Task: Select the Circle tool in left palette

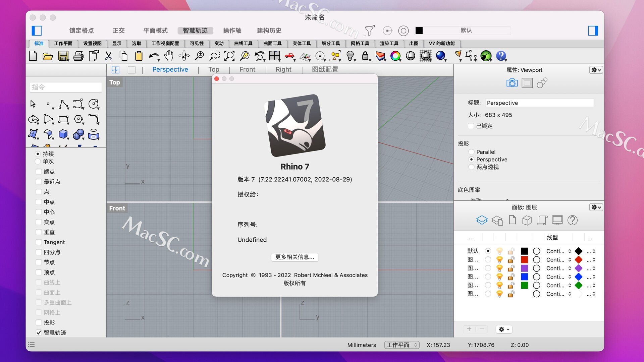Action: point(93,104)
